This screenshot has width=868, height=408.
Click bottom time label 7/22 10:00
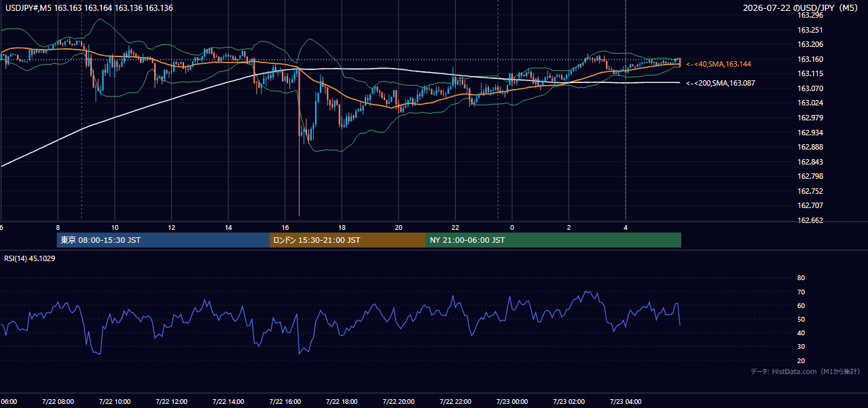114,402
